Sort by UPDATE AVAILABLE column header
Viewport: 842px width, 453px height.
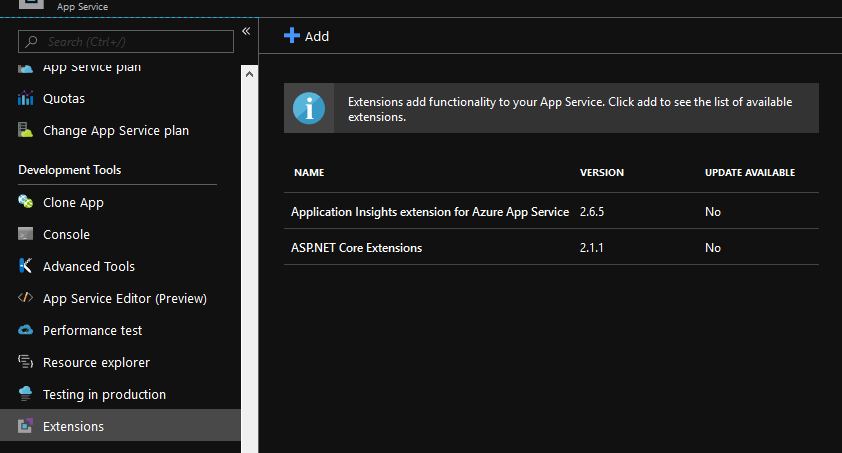(750, 172)
